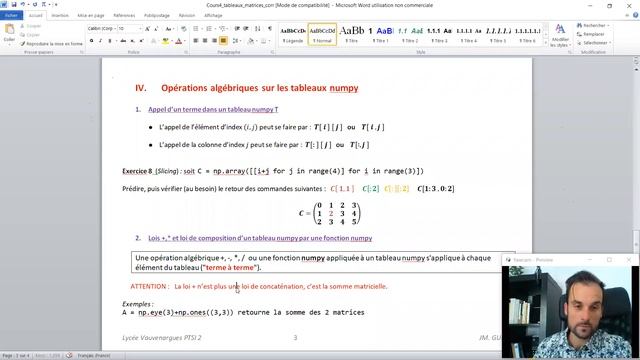Clear all text formatting
The image size is (640, 360).
click(184, 29)
